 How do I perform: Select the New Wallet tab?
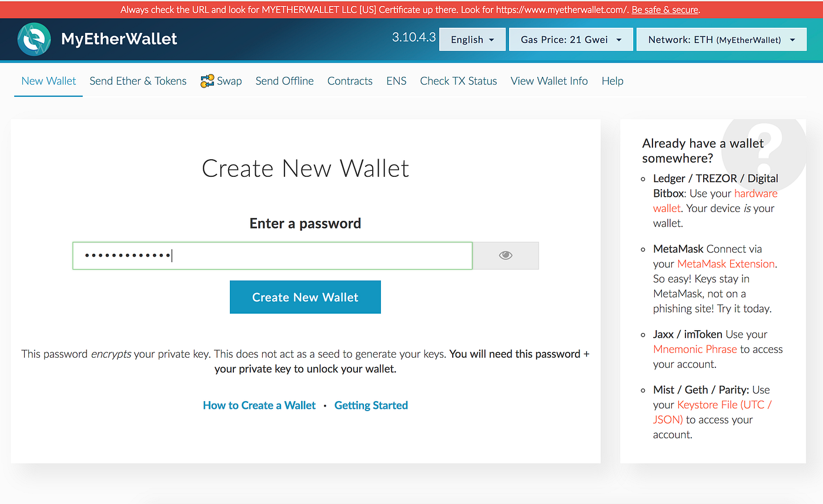(x=49, y=81)
